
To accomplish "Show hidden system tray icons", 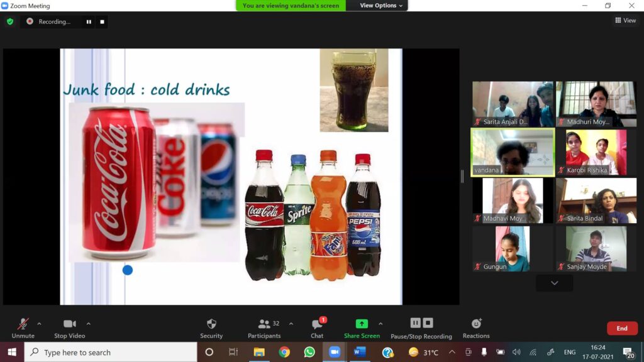I will 452,352.
